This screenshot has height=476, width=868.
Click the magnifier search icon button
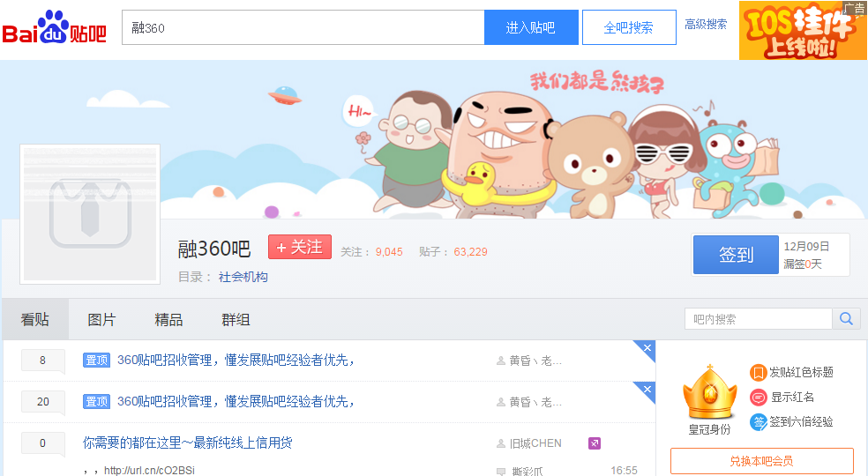tap(846, 319)
